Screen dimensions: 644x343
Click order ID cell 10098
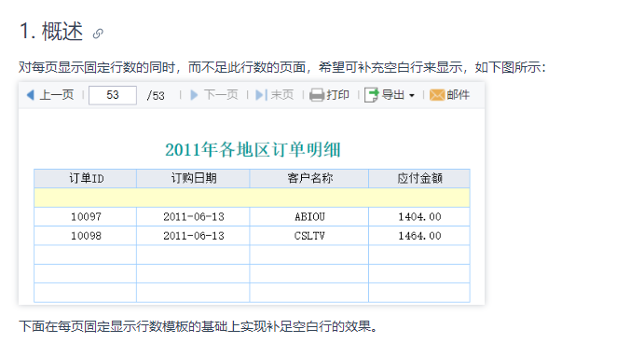pos(86,236)
